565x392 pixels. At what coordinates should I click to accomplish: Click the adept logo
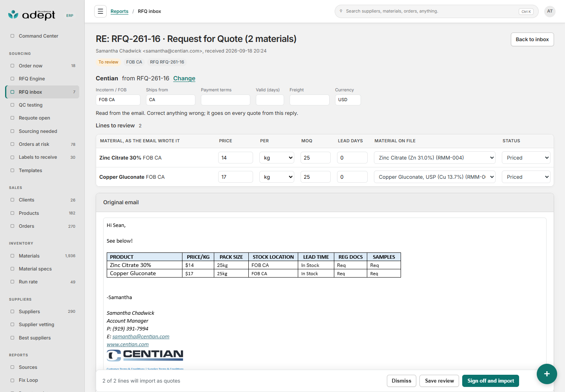(32, 15)
